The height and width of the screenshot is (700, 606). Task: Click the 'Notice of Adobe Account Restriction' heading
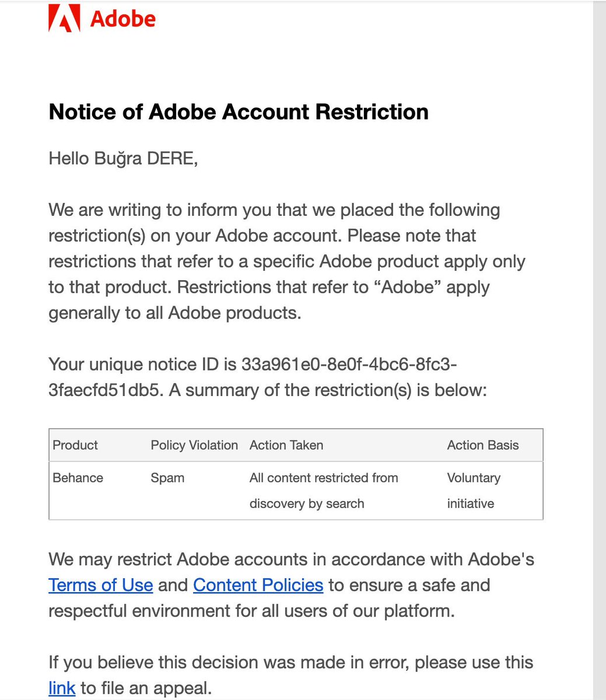(239, 111)
